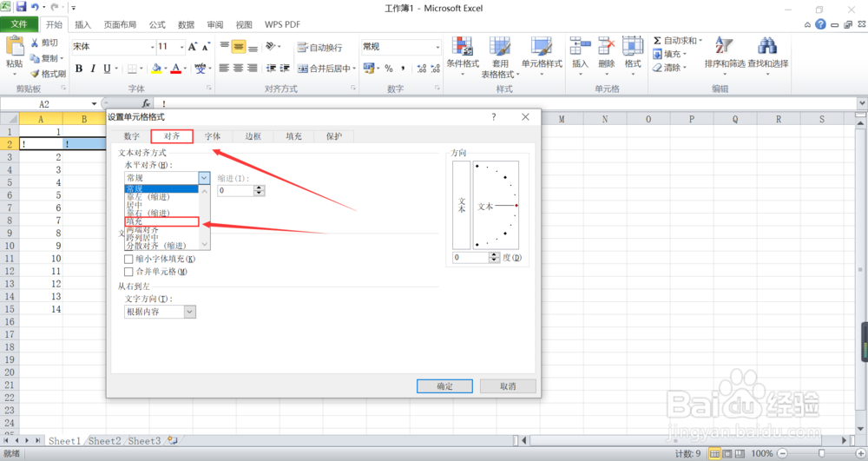Switch to the Border (边框) dialog tab
Viewport: 868px width, 461px height.
point(253,136)
